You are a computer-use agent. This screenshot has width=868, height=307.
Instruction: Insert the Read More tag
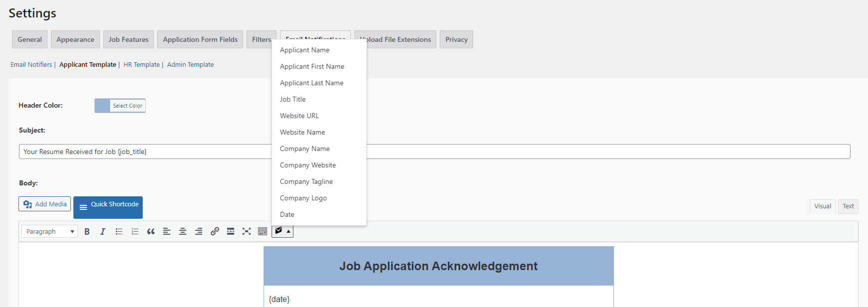click(x=231, y=231)
